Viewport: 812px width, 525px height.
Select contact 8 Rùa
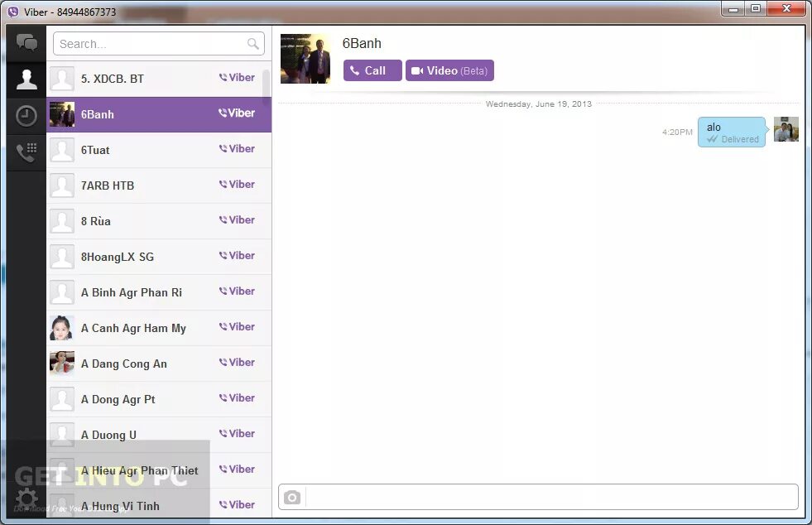[x=159, y=221]
